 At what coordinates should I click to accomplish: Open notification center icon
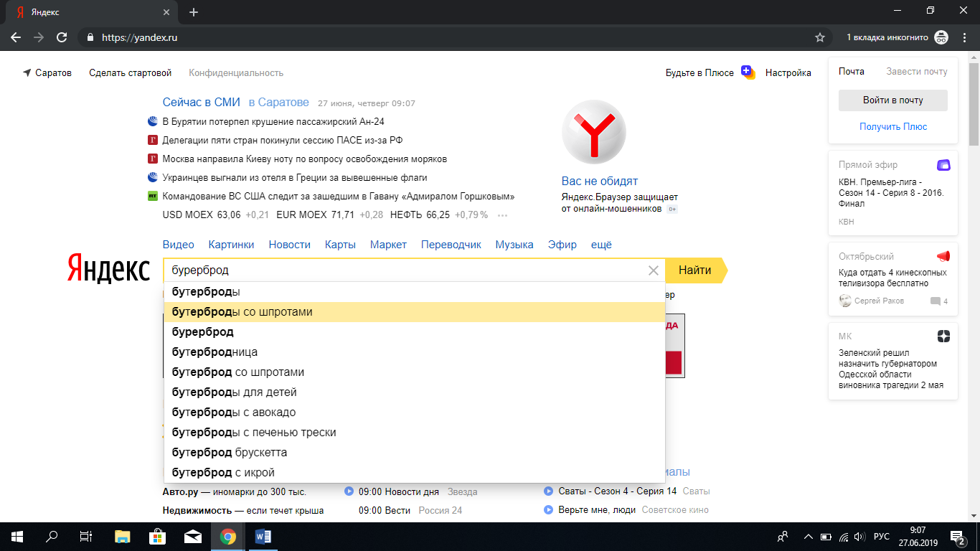click(958, 537)
